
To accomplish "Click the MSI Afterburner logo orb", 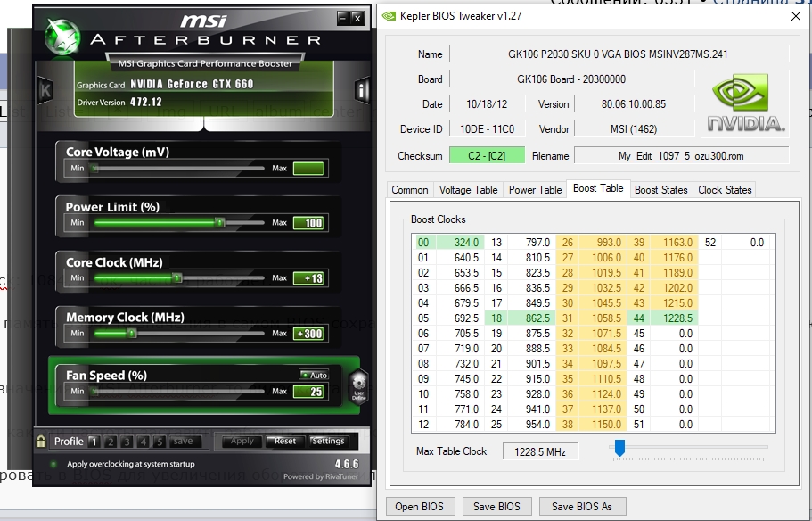I will (x=62, y=37).
